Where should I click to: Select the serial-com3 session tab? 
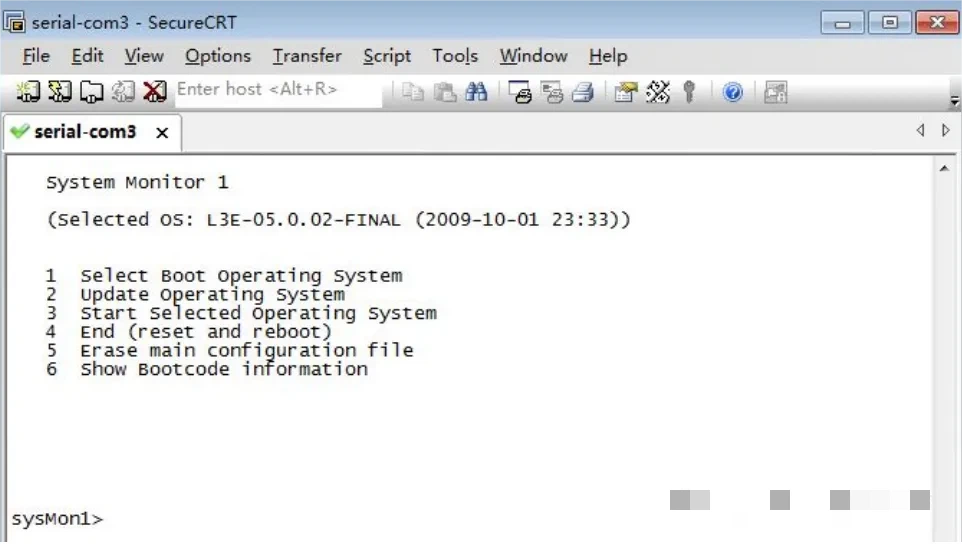[x=85, y=132]
